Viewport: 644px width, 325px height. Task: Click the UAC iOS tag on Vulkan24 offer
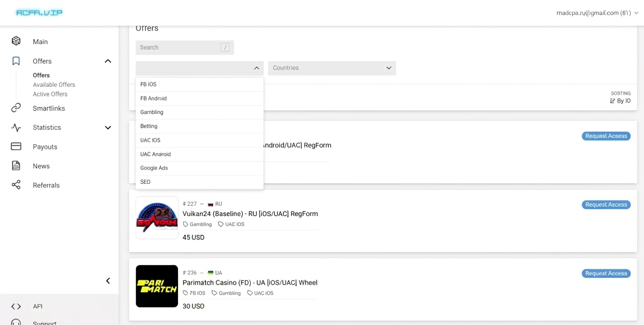point(231,224)
